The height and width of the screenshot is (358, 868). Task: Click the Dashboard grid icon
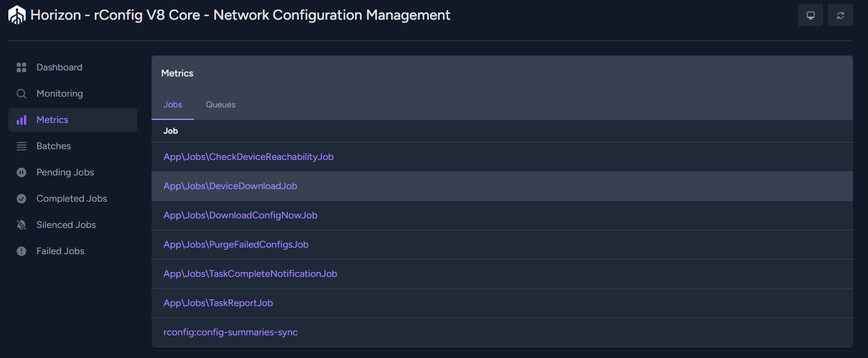(21, 67)
